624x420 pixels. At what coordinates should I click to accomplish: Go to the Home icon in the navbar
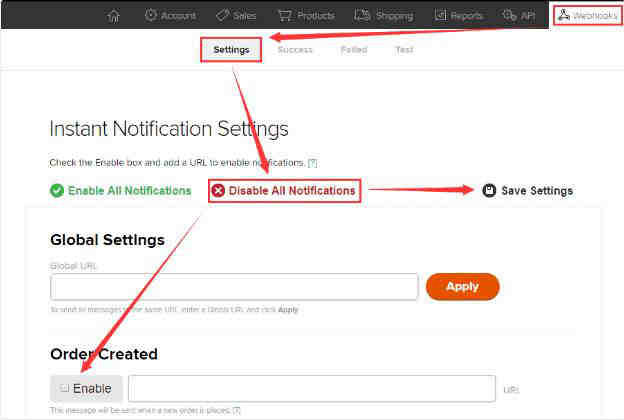[x=113, y=16]
